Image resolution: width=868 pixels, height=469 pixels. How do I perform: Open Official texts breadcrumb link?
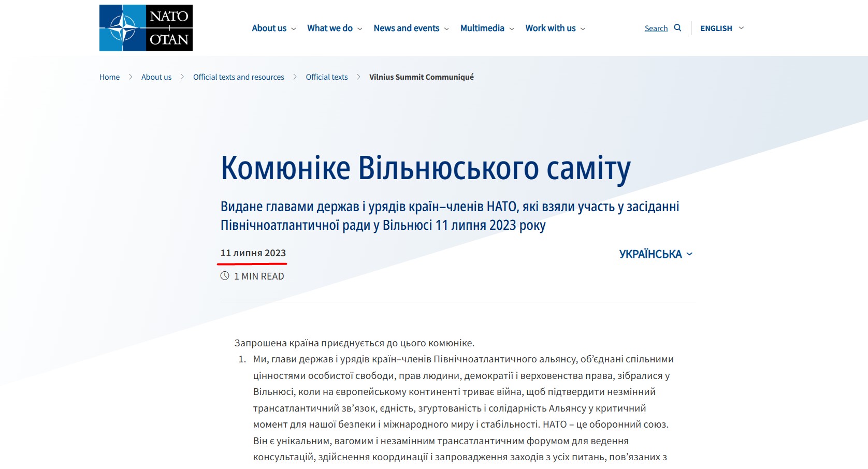(x=327, y=77)
